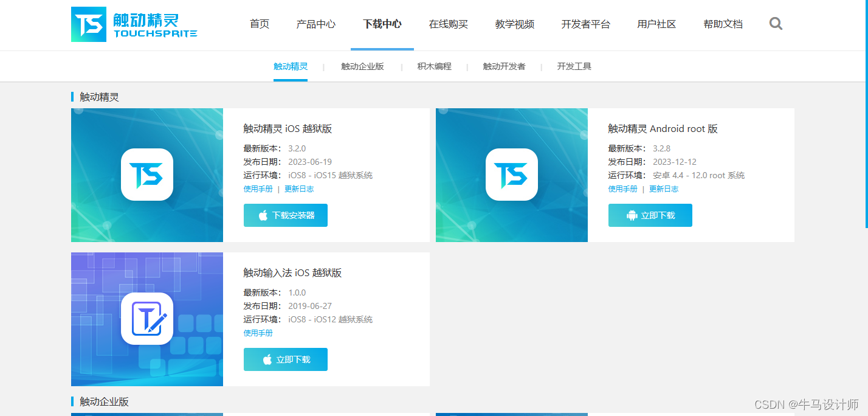Click the 触动精灵 section heading above the cards
This screenshot has height=416, width=868.
100,97
